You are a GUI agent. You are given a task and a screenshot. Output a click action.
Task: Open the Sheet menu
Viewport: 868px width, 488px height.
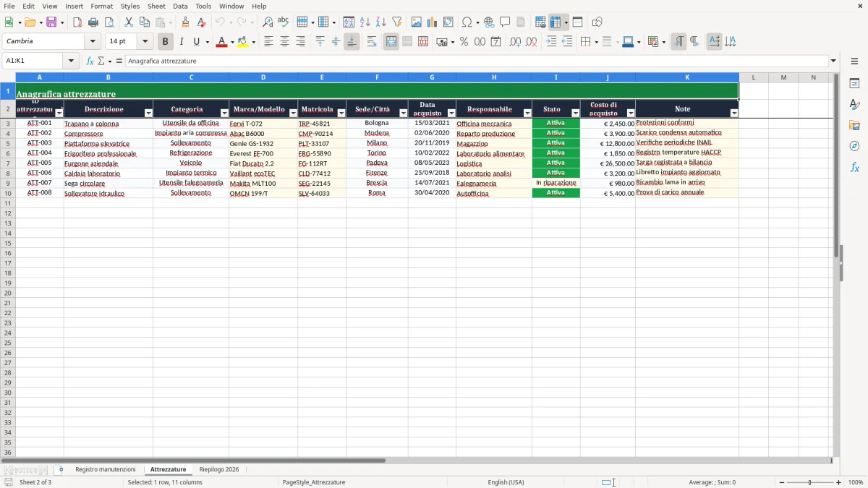tap(156, 6)
